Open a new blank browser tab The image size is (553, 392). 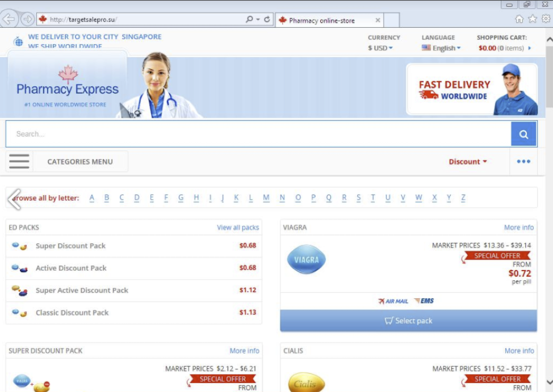[392, 20]
